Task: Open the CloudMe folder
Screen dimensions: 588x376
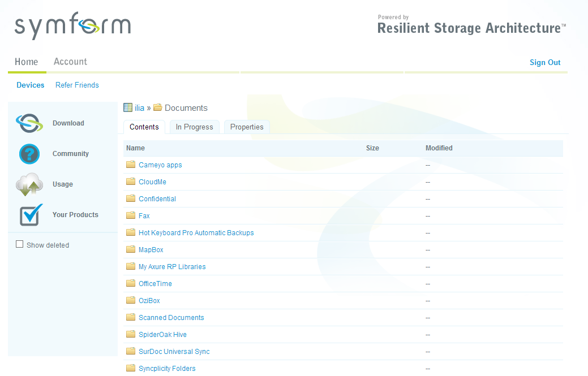Action: coord(152,182)
